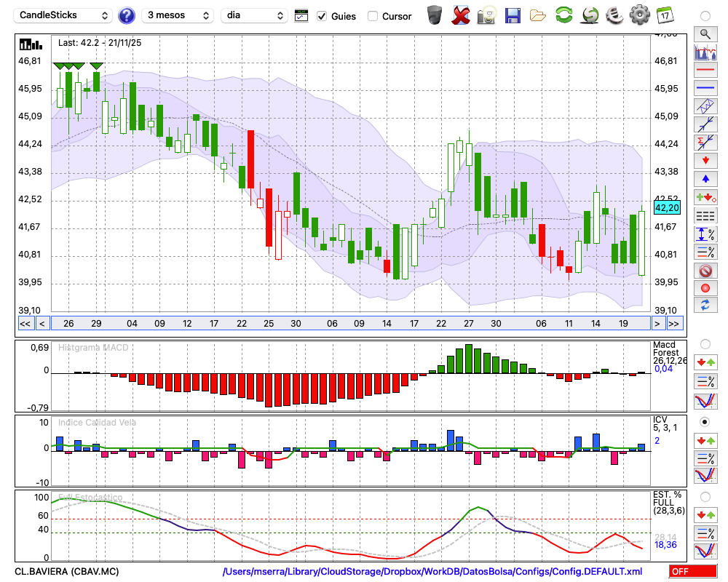
Task: Click the '>>' jump-to-end navigation button
Action: coord(674,324)
